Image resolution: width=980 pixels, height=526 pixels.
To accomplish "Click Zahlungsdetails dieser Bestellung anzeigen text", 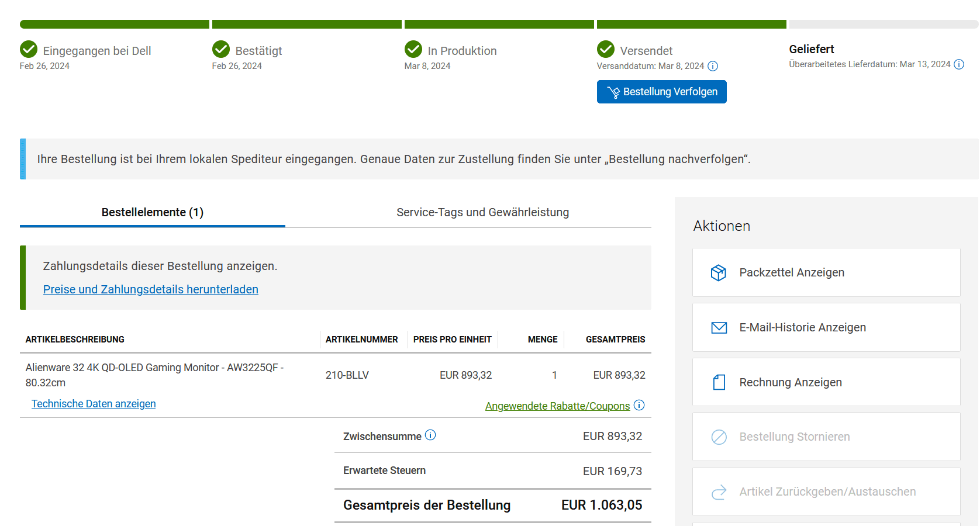I will [x=160, y=266].
